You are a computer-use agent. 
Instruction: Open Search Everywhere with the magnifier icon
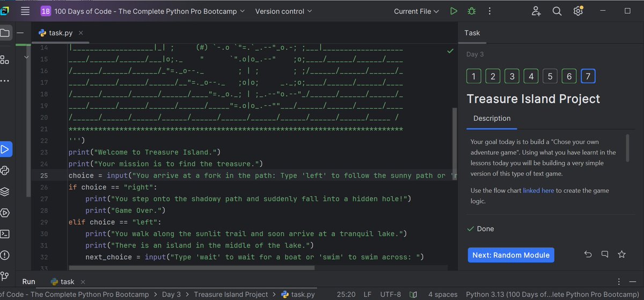tap(557, 11)
